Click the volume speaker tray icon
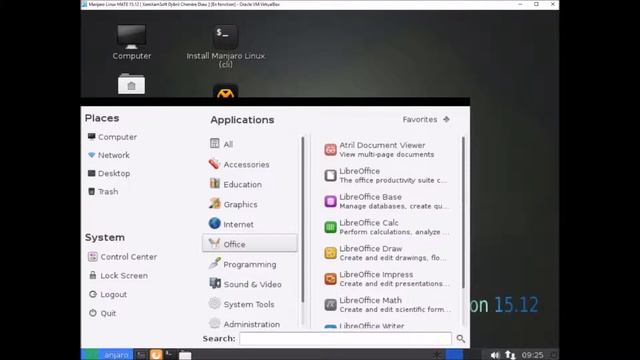Screen dimensions: 640x360 click(x=495, y=355)
